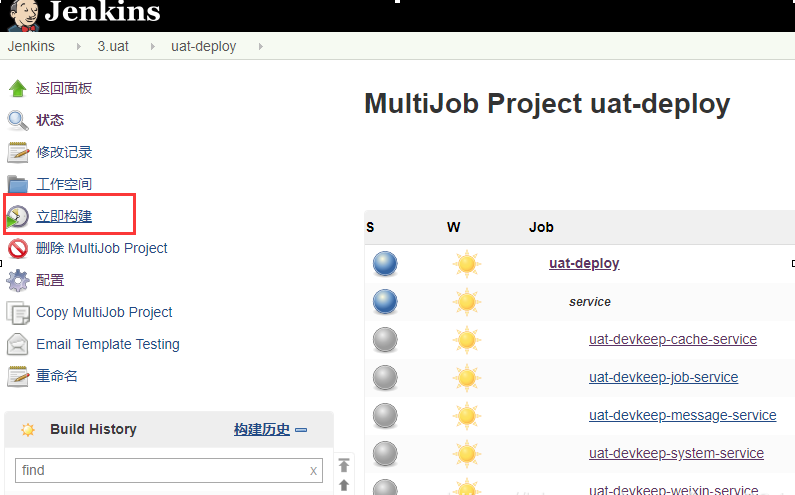This screenshot has width=795, height=495.
Task: Click the service phase label
Action: tap(590, 302)
